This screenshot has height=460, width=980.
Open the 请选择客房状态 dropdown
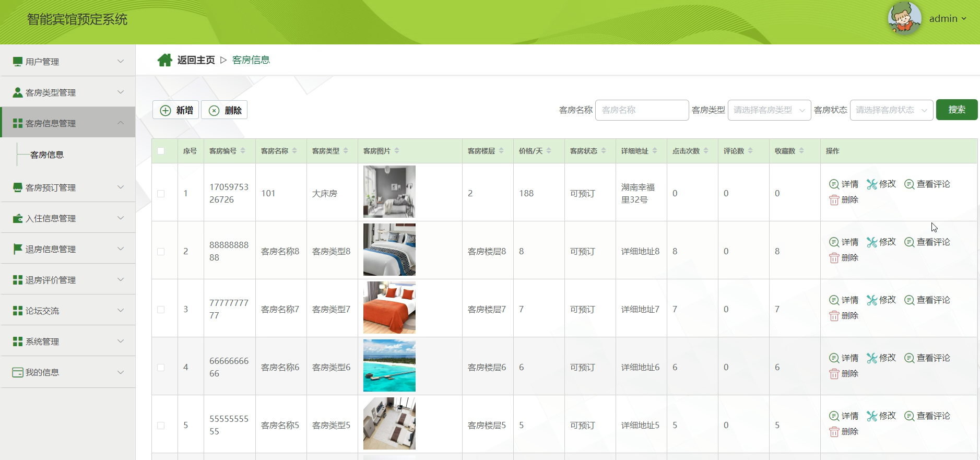pos(891,110)
